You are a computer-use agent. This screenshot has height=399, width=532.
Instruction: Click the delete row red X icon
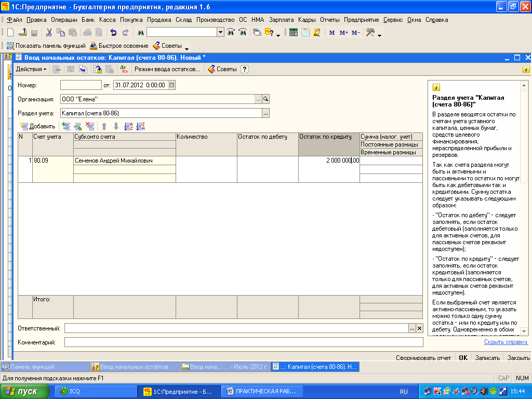tap(90, 126)
